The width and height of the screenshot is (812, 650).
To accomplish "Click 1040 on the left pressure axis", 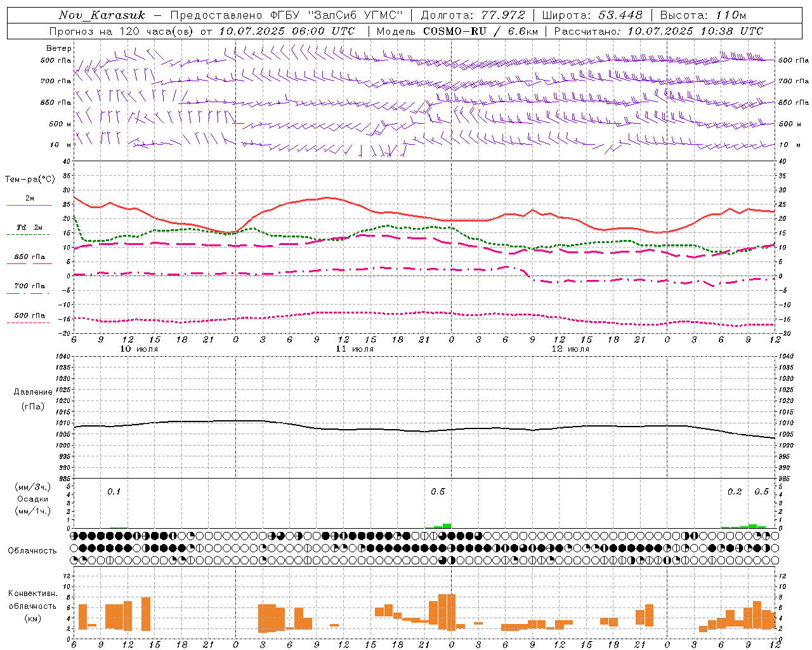I will pyautogui.click(x=62, y=357).
